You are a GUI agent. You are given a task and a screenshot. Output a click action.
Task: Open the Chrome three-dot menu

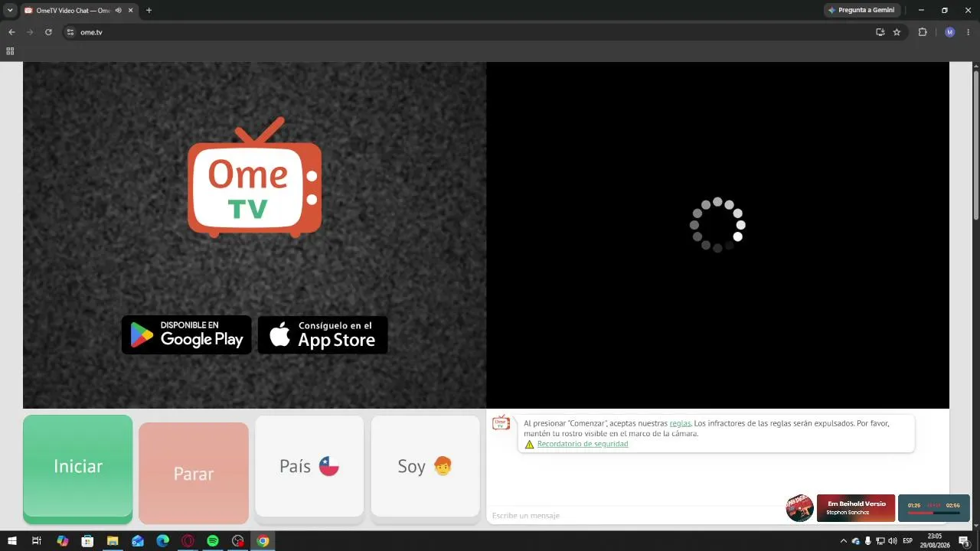(x=968, y=32)
